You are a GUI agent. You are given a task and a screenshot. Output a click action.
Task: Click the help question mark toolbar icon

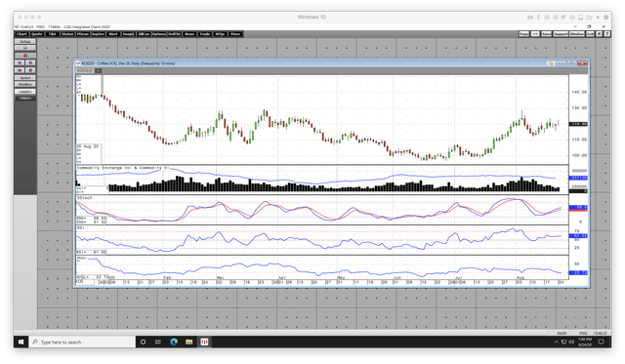coord(606,34)
